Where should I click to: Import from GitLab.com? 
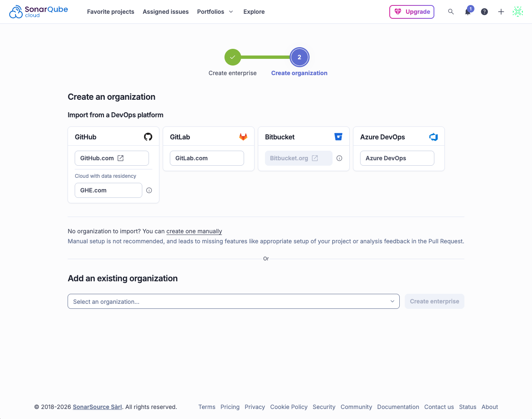click(207, 158)
